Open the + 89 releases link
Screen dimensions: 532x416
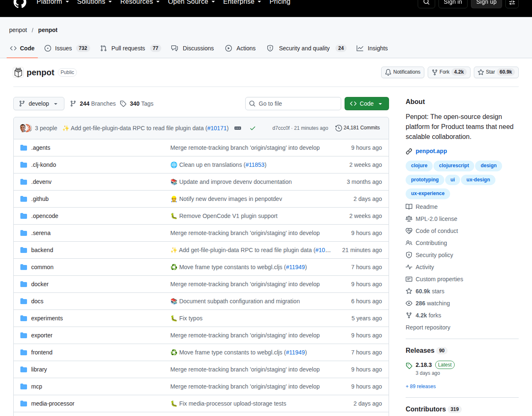[x=421, y=386]
